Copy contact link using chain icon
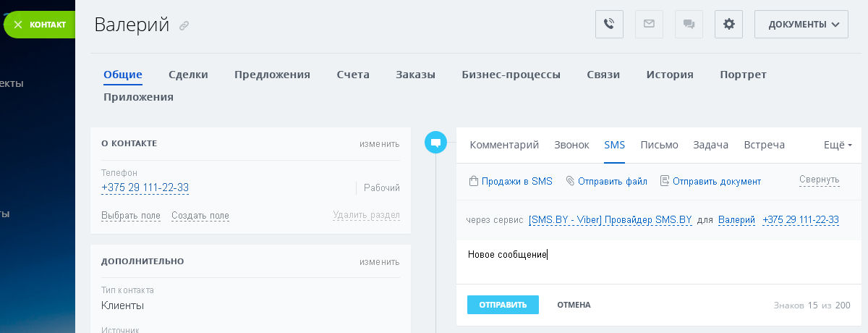This screenshot has height=333, width=868. click(x=184, y=26)
